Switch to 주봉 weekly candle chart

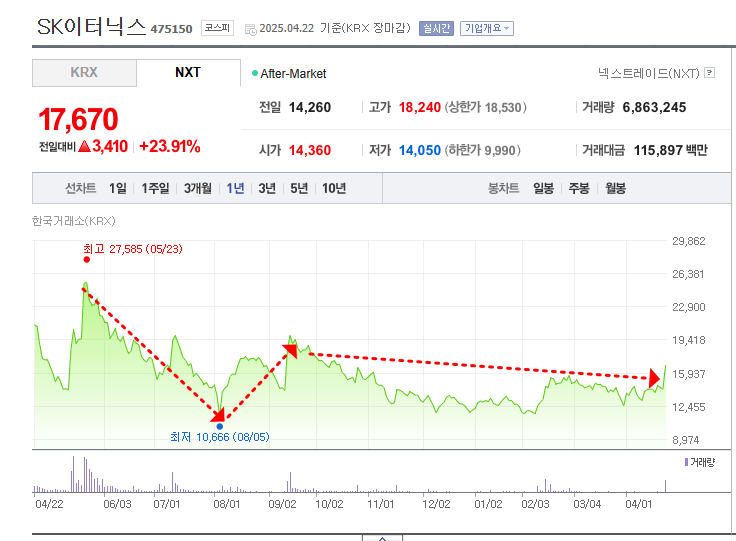point(579,189)
